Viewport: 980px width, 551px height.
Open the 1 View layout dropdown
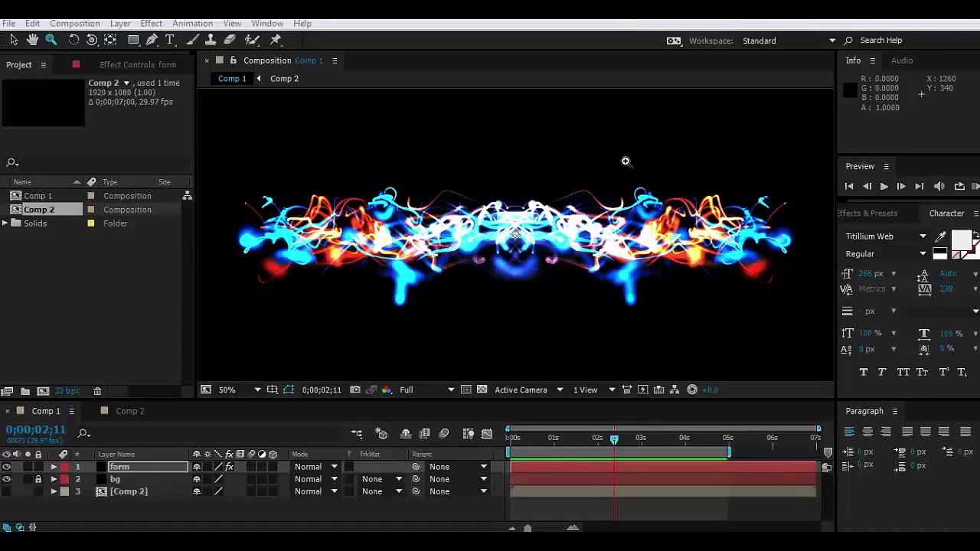point(594,390)
